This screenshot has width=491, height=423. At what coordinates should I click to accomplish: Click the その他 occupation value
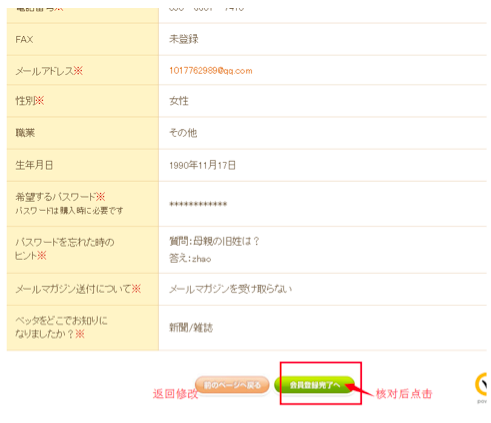point(183,133)
